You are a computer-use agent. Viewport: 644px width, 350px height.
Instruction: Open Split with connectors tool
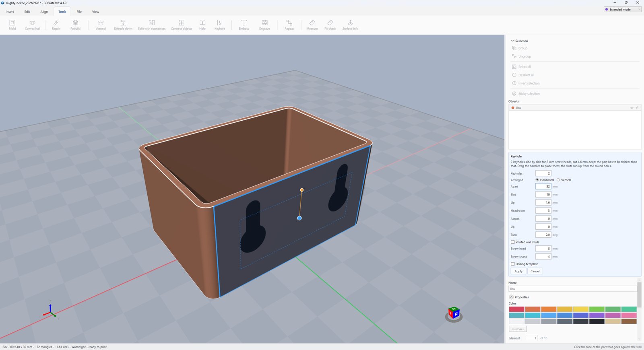(152, 25)
